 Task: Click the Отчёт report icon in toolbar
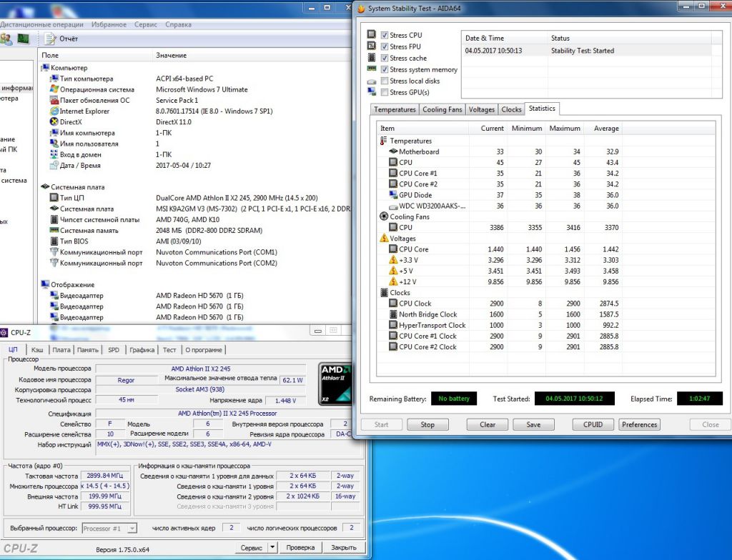pos(50,39)
